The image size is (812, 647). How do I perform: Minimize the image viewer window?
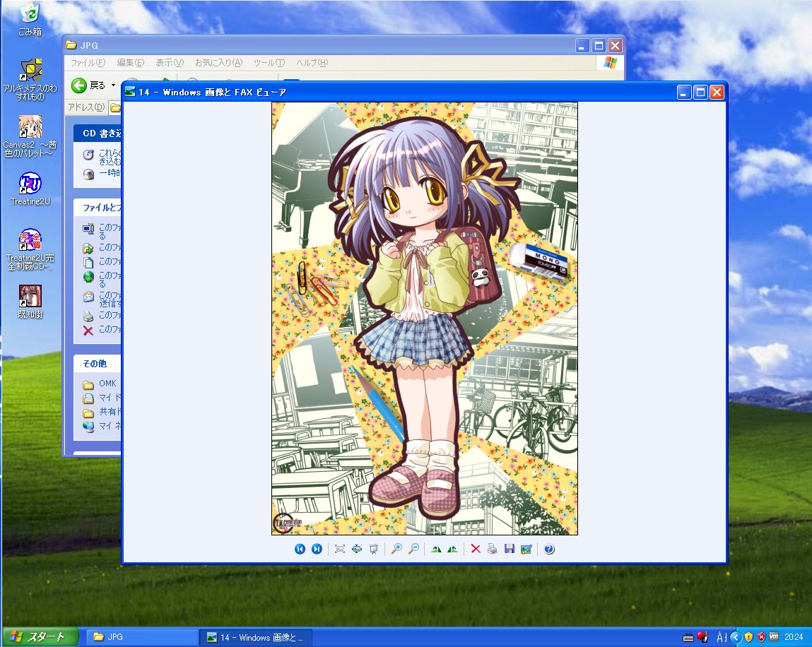[x=684, y=93]
